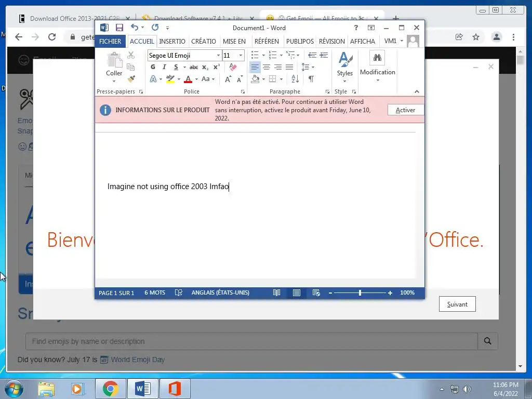Switch to the AFFICHA ribbon tab
The height and width of the screenshot is (399, 532).
click(x=362, y=41)
